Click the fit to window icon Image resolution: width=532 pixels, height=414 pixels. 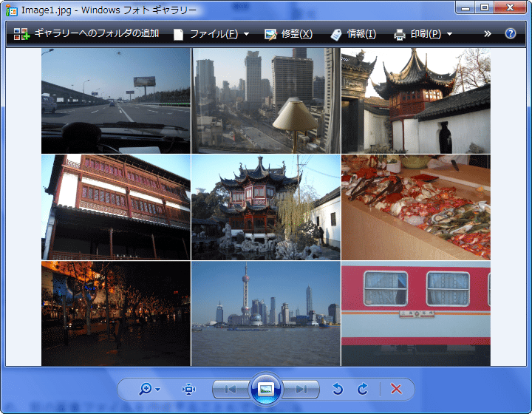tap(189, 389)
